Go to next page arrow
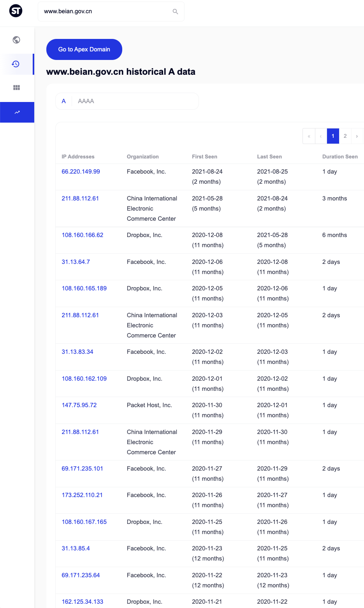The width and height of the screenshot is (364, 608). coord(357,136)
